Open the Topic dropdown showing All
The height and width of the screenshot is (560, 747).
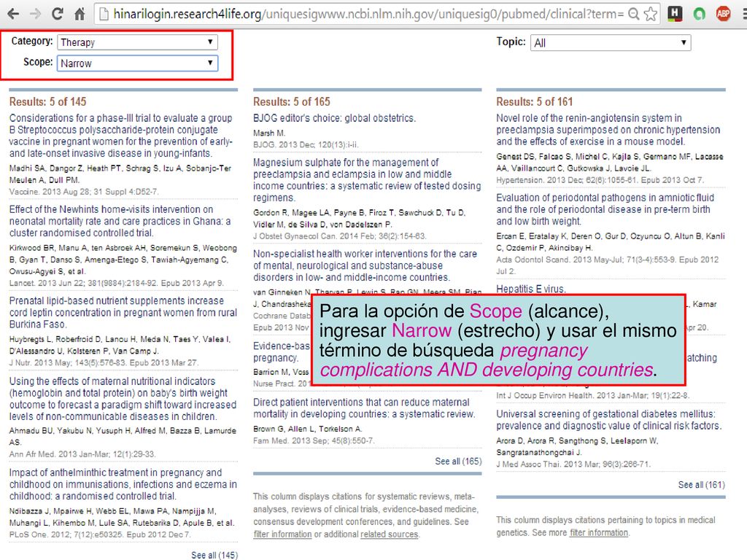coord(611,42)
